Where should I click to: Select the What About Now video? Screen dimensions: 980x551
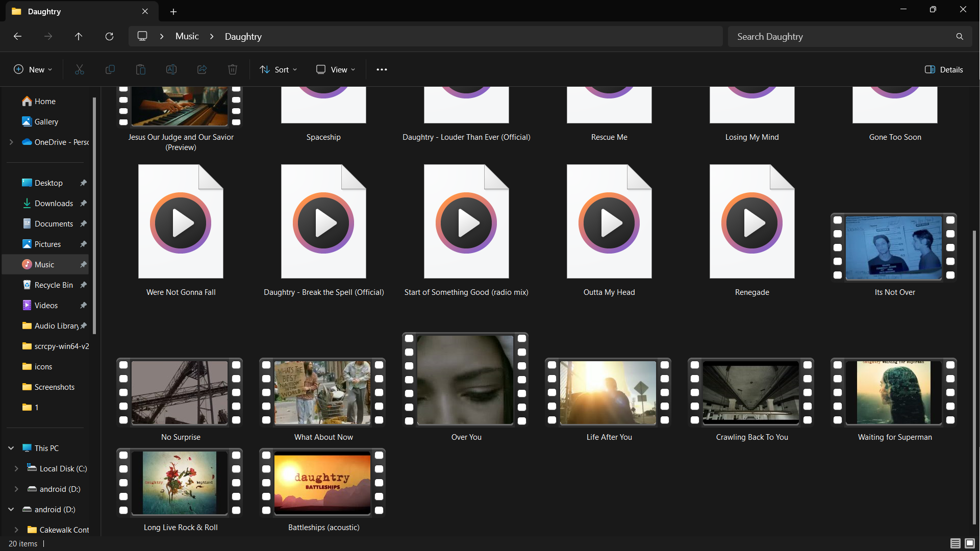(322, 392)
